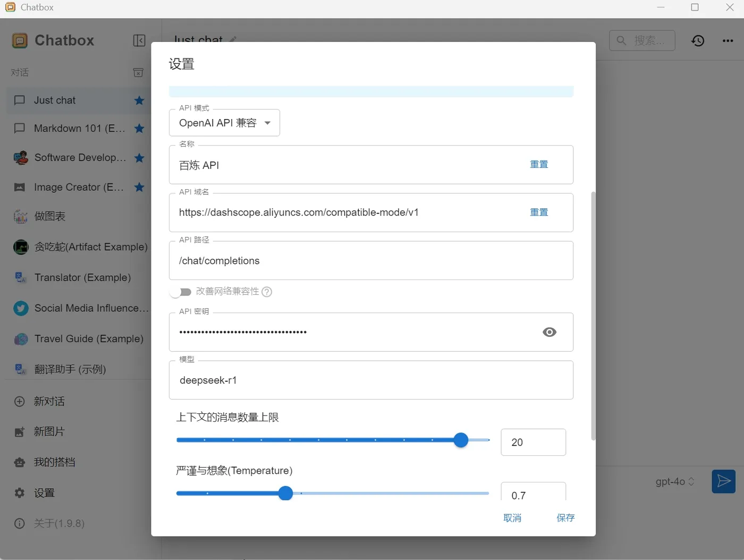Click the gear icon for 设置

pos(20,493)
